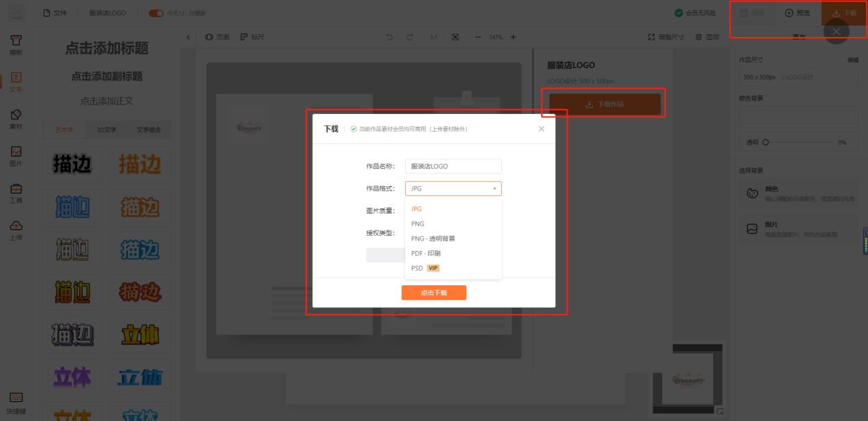Click the round close button at top right
Image resolution: width=868 pixels, height=421 pixels.
click(836, 32)
